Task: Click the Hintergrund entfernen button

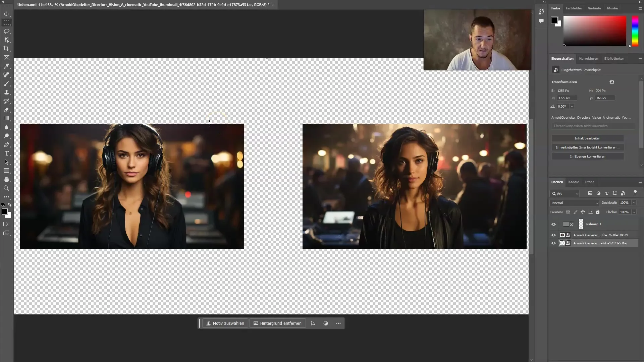Action: point(277,323)
